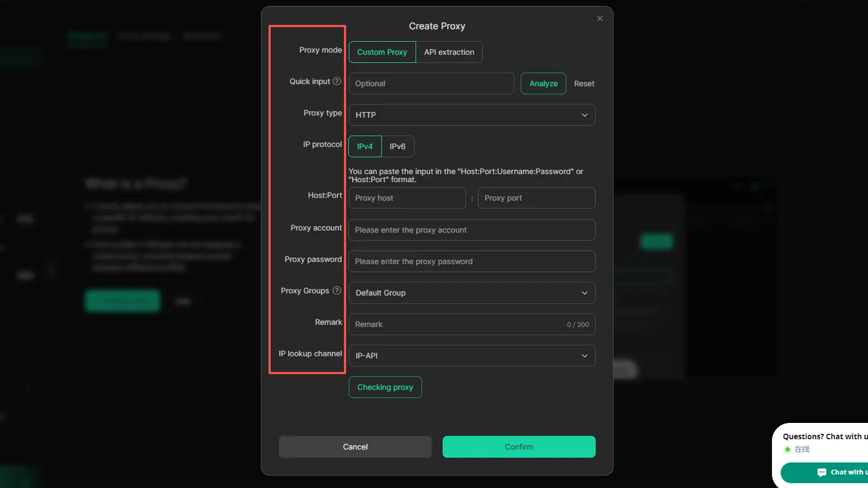Click the Reset link

(x=584, y=84)
